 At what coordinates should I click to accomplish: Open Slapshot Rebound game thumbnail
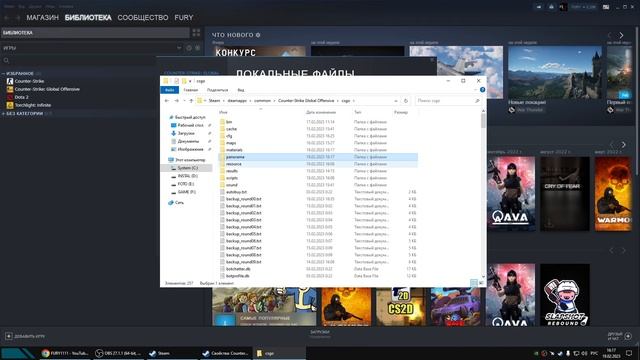[565, 295]
